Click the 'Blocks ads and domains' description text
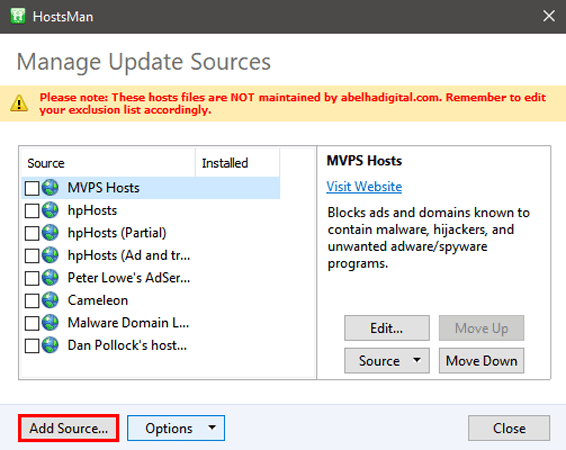566x450 pixels. click(x=428, y=238)
